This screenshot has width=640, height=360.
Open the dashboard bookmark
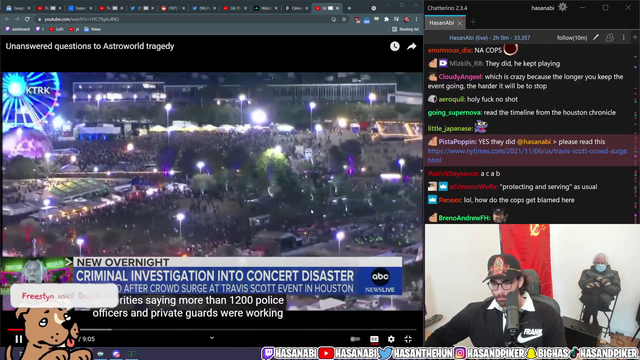pos(18,29)
